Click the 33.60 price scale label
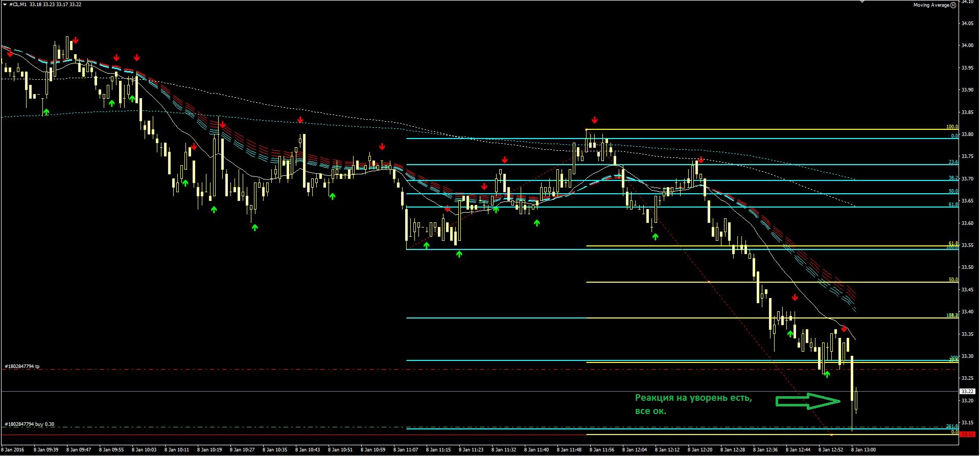This screenshot has height=456, width=980. coord(967,223)
